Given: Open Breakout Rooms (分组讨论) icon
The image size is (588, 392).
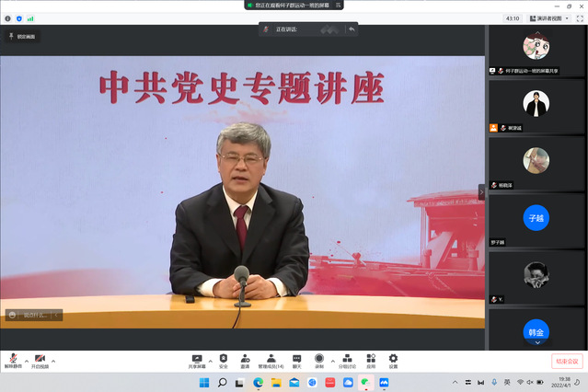Looking at the screenshot, I should point(346,359).
